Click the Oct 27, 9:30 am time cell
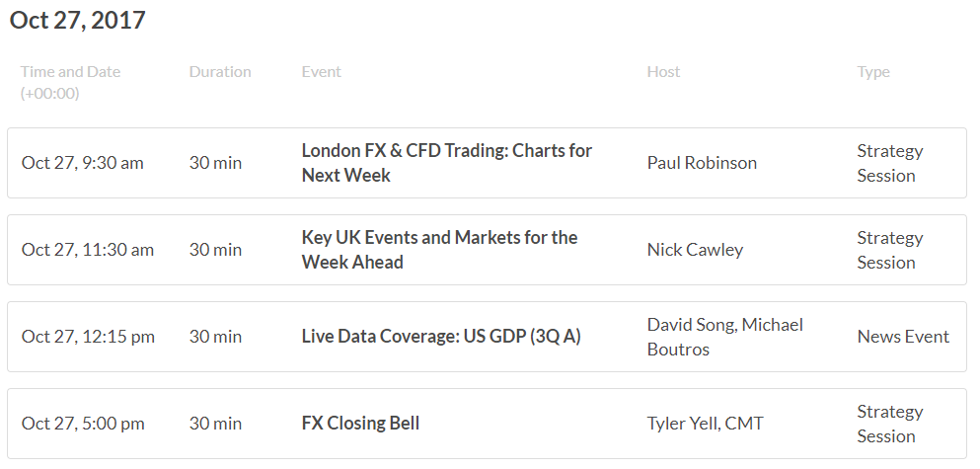 tap(83, 163)
